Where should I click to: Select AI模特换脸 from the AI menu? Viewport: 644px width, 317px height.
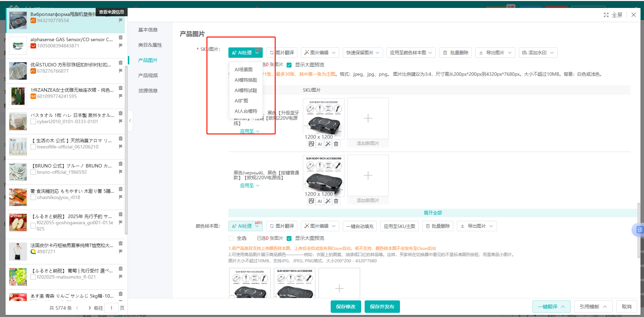click(x=246, y=80)
